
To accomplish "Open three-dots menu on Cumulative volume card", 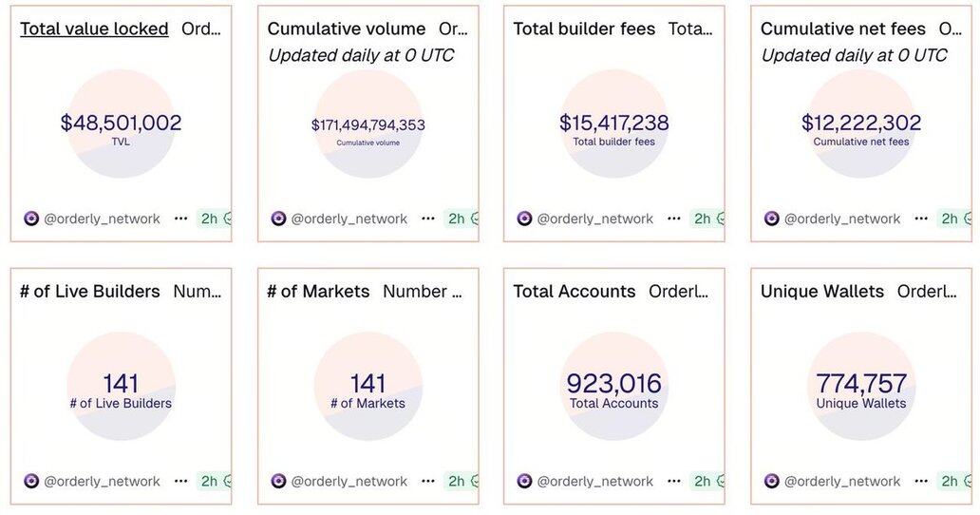I will point(428,219).
